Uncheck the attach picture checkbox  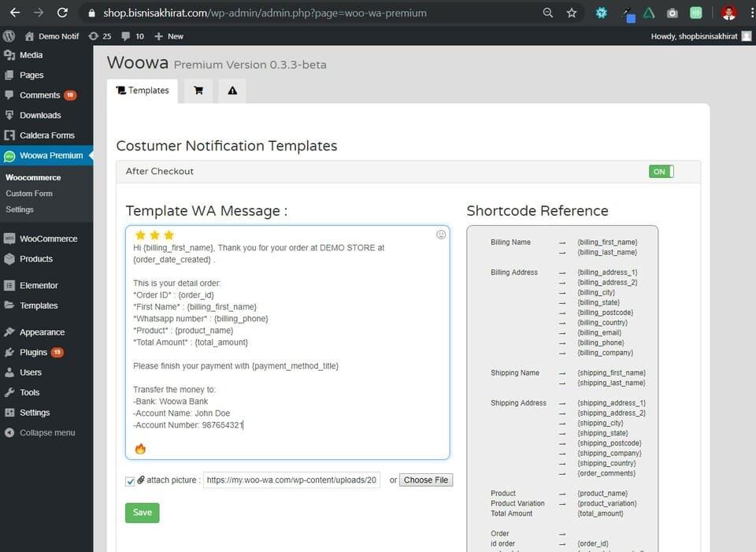pyautogui.click(x=130, y=480)
